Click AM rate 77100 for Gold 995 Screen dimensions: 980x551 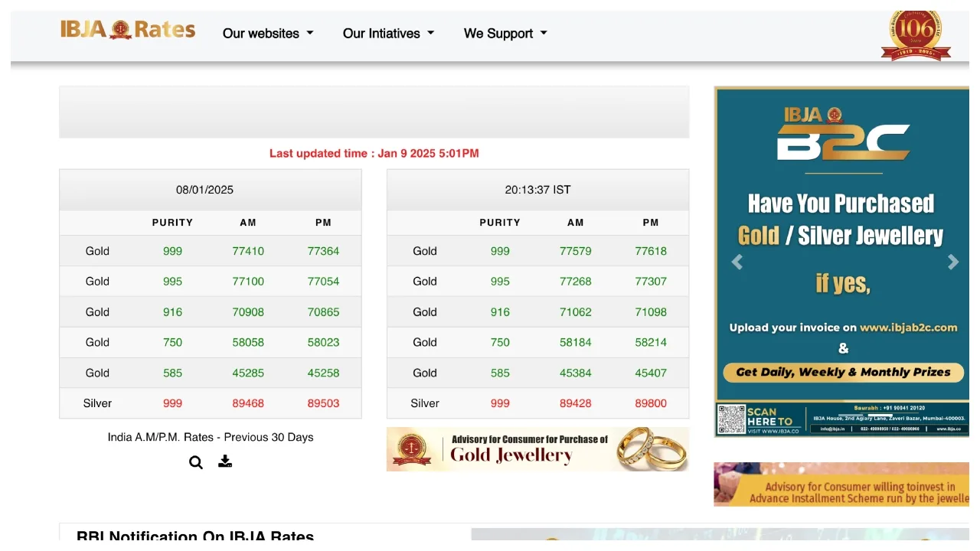pyautogui.click(x=248, y=282)
